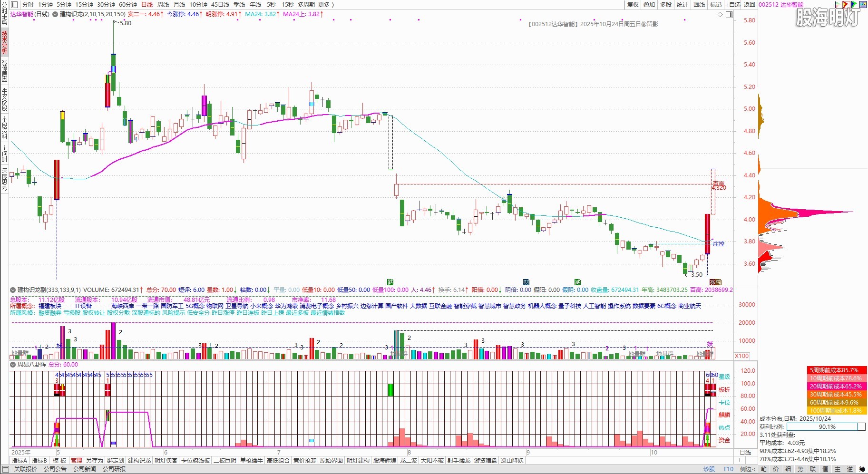Screen dimensions: 868x474
Task: Toggle the 侧边 sidebar collapse control
Action: (x=748, y=469)
